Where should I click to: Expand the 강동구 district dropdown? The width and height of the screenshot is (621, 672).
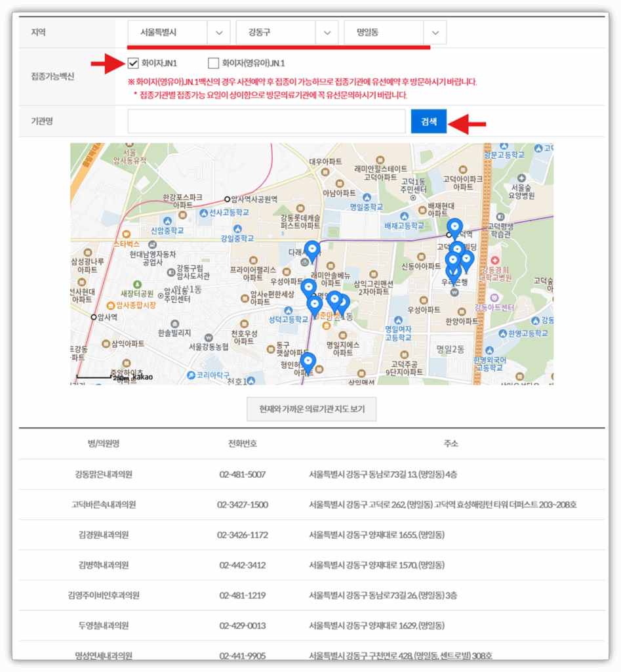point(287,33)
